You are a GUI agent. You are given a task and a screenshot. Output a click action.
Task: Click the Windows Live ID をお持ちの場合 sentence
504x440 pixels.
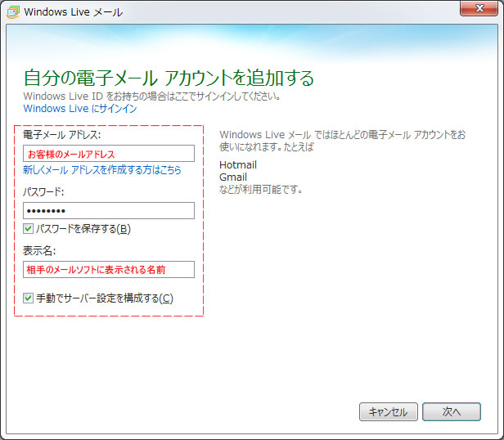tap(152, 97)
